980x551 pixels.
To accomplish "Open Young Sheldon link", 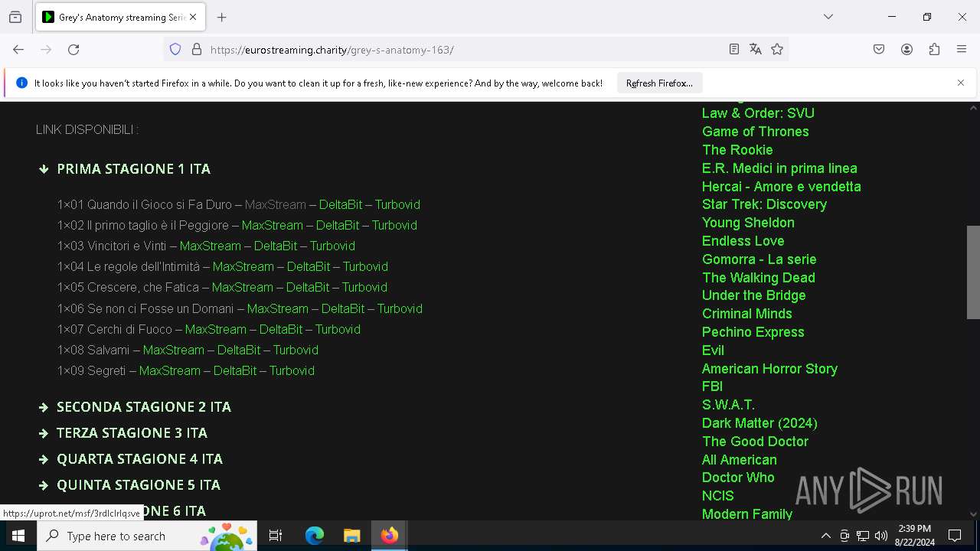I will click(x=748, y=223).
